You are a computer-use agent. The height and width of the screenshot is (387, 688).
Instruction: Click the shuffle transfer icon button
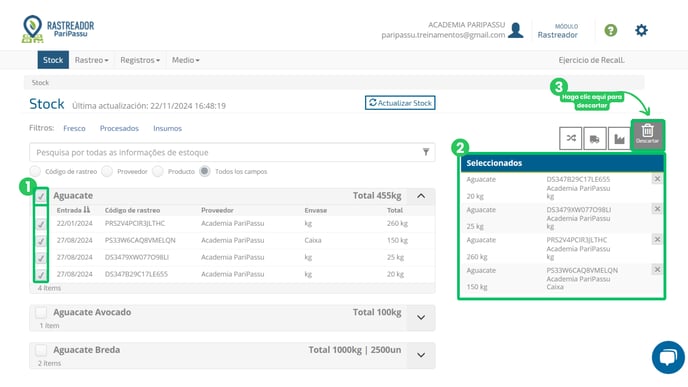click(x=570, y=138)
